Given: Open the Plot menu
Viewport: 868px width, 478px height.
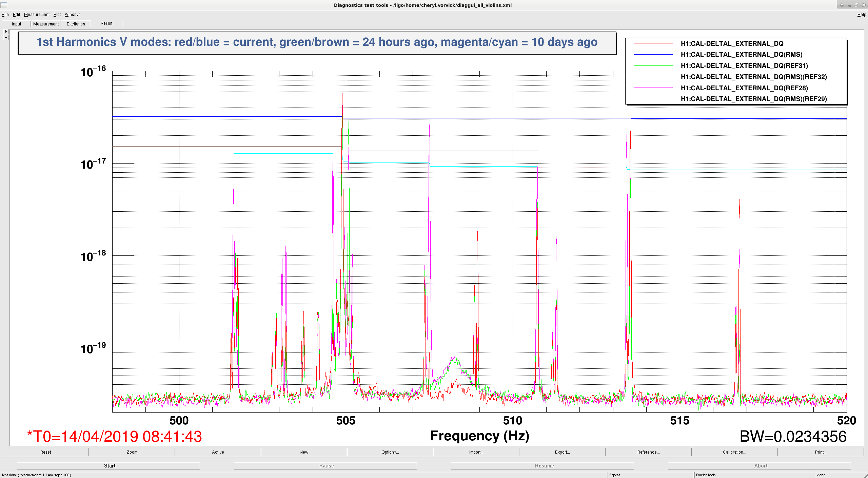Looking at the screenshot, I should (57, 15).
